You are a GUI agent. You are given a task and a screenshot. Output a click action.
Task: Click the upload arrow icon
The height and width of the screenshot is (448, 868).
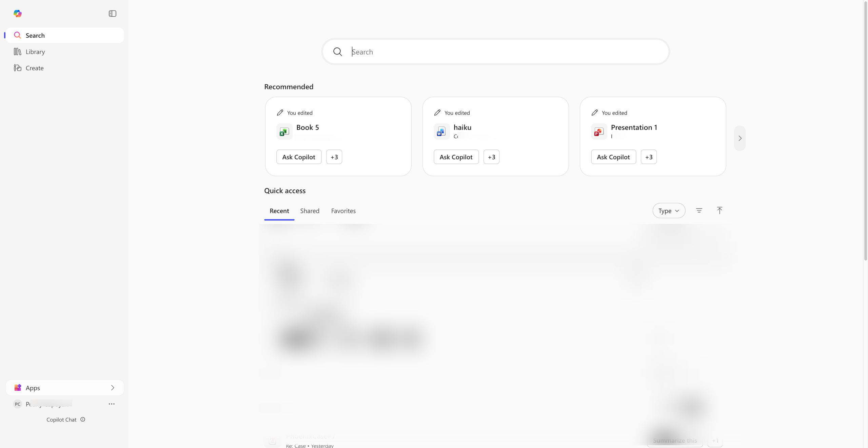[719, 211]
